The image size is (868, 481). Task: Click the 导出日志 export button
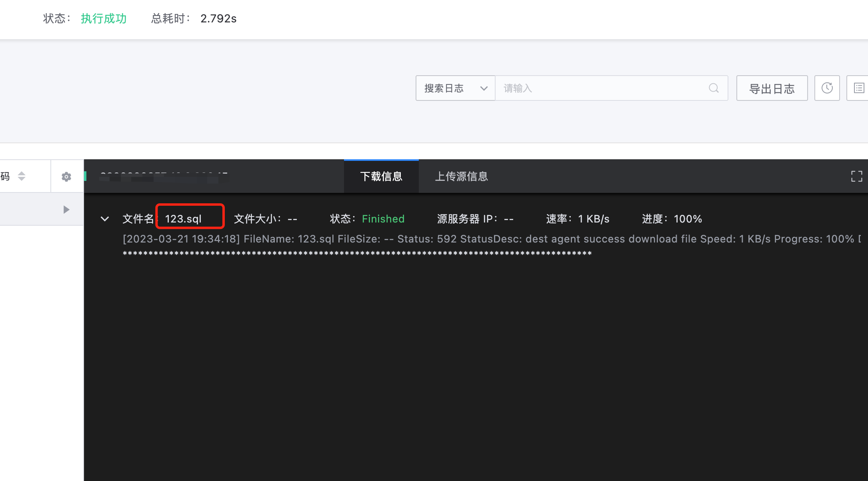pyautogui.click(x=772, y=88)
